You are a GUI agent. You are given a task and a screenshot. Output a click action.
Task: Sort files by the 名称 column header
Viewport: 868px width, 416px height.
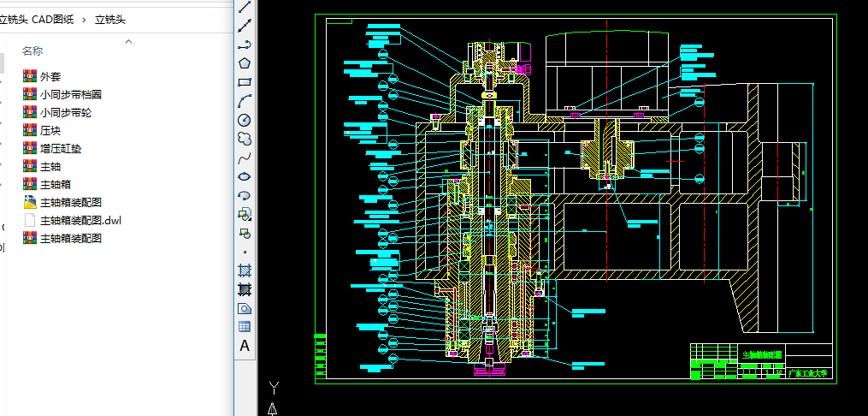click(32, 51)
